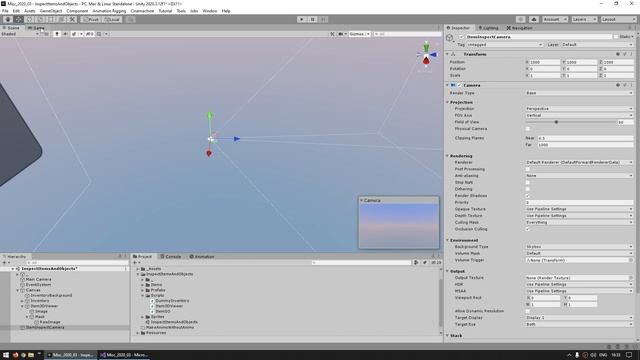Collapse the Rendering section
Image resolution: width=640 pixels, height=360 pixels.
point(447,156)
